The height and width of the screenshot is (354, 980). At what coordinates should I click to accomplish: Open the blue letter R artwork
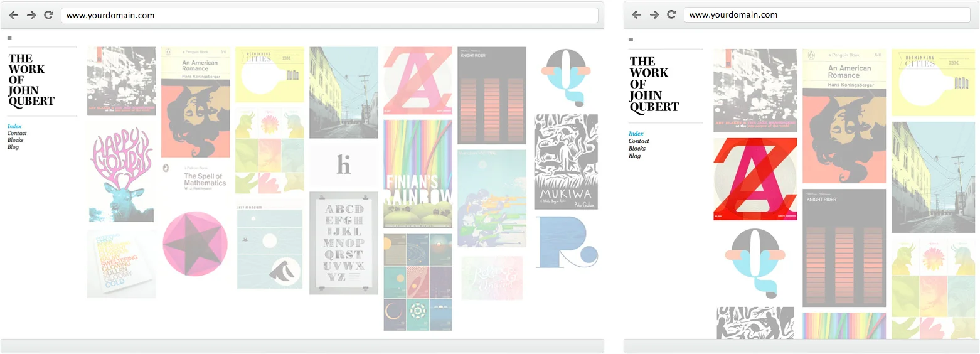pyautogui.click(x=567, y=242)
